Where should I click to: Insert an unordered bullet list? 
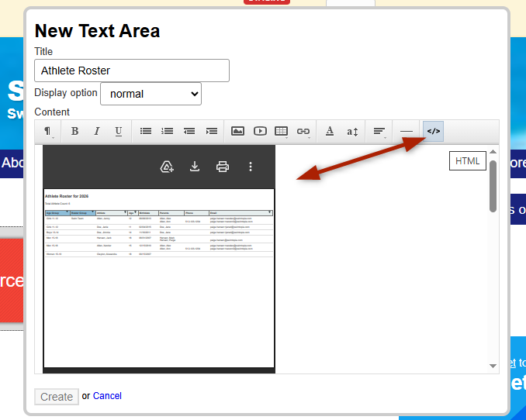point(145,132)
